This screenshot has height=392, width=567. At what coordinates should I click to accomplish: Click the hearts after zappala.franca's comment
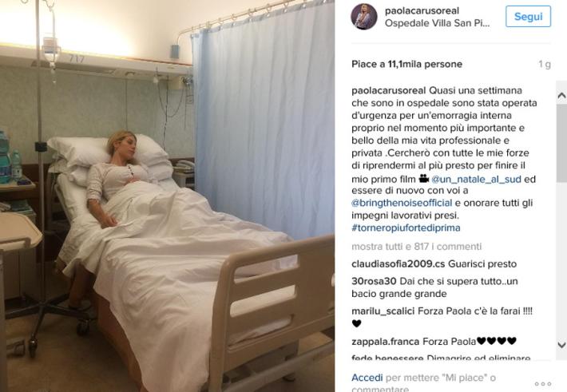tap(497, 341)
